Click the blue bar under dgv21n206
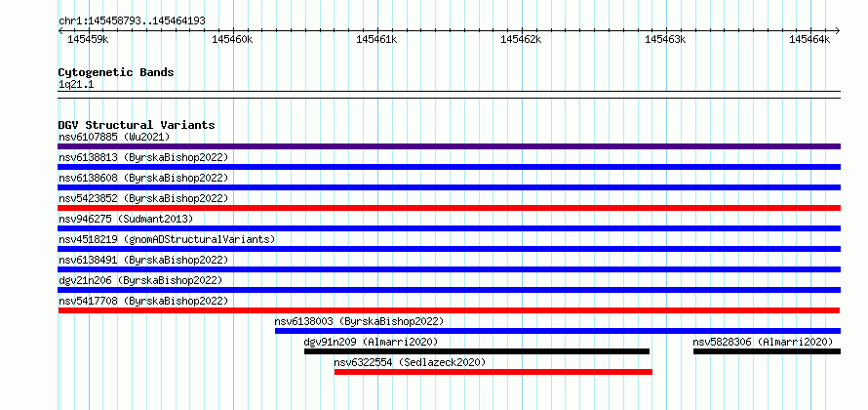The width and height of the screenshot is (868, 410). (x=449, y=290)
